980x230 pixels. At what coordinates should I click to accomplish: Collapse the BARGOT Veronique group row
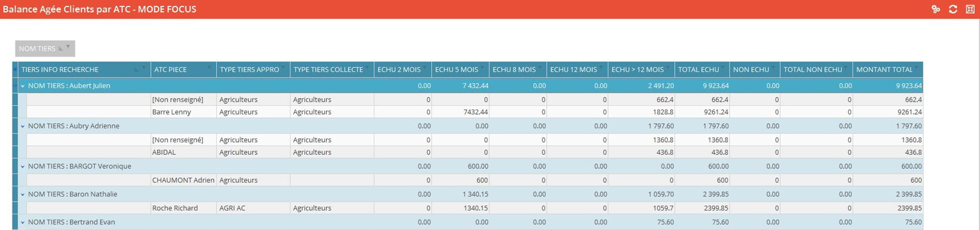(x=23, y=166)
